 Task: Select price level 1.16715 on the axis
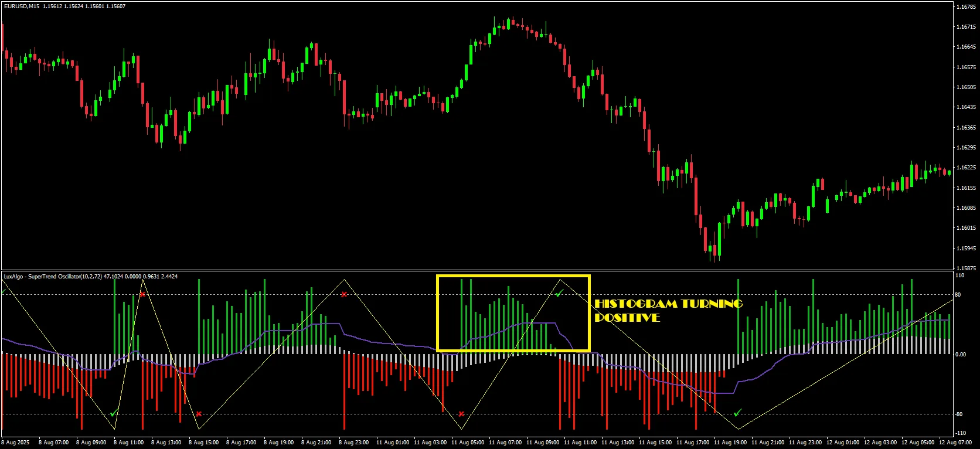coord(966,27)
